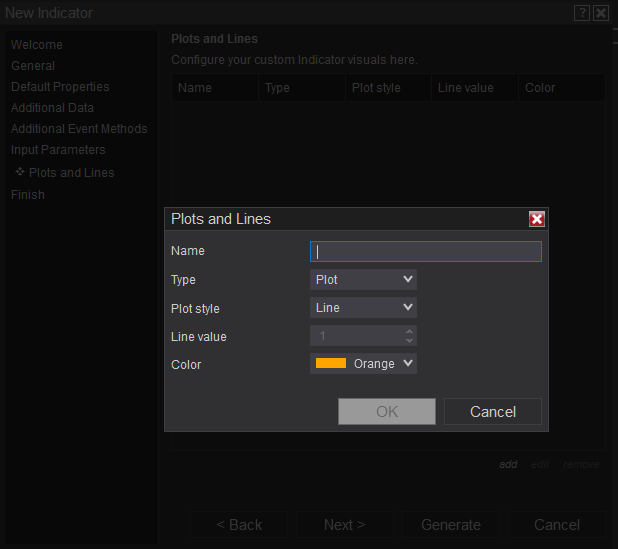Select Input Parameters in sidebar
Viewport: 618px width, 549px height.
pos(58,150)
